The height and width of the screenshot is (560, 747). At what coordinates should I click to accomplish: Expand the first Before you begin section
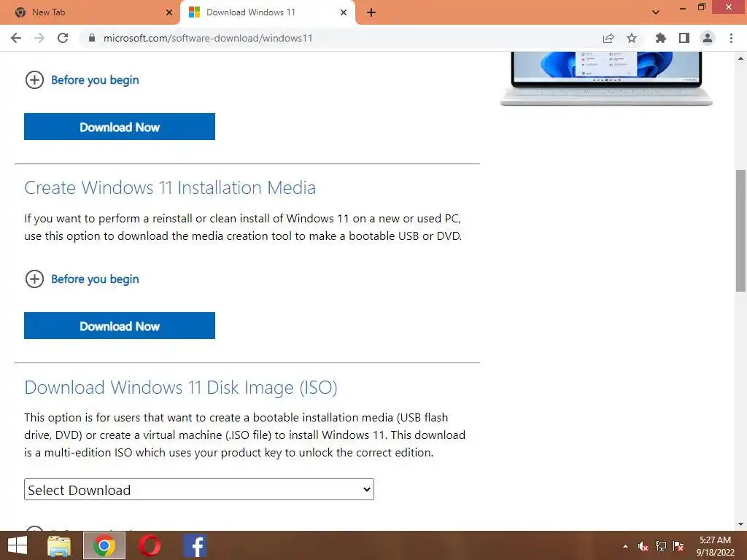[x=82, y=80]
